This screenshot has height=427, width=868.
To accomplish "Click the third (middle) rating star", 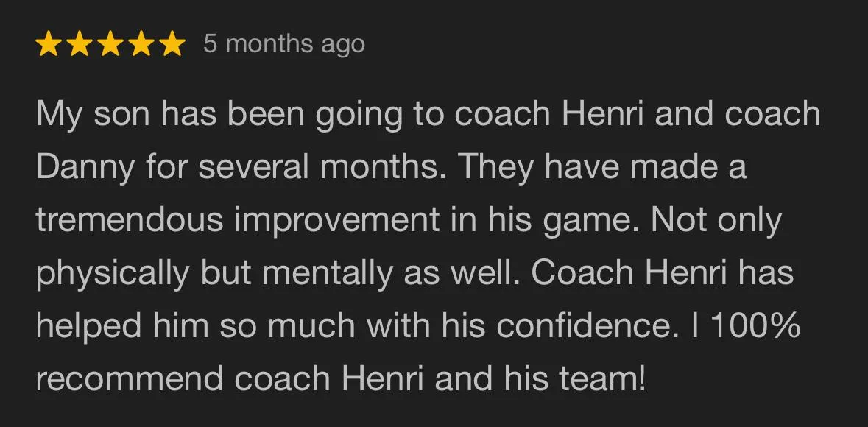I will pos(110,44).
